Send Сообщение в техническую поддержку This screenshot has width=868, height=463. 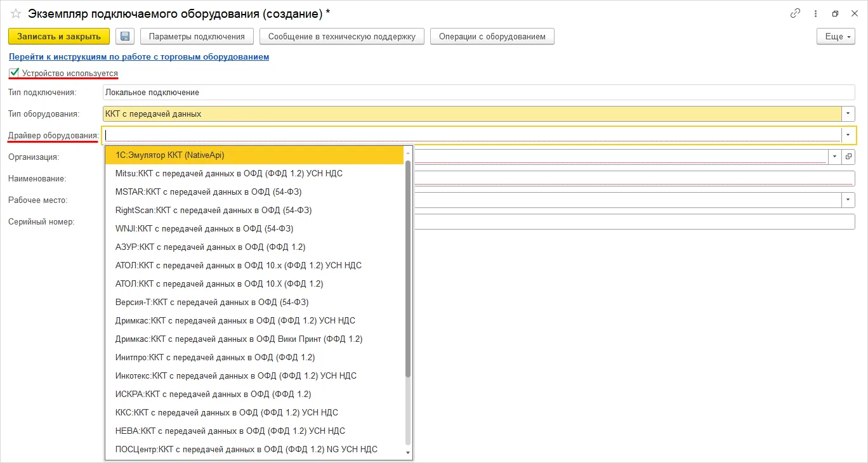tap(342, 36)
